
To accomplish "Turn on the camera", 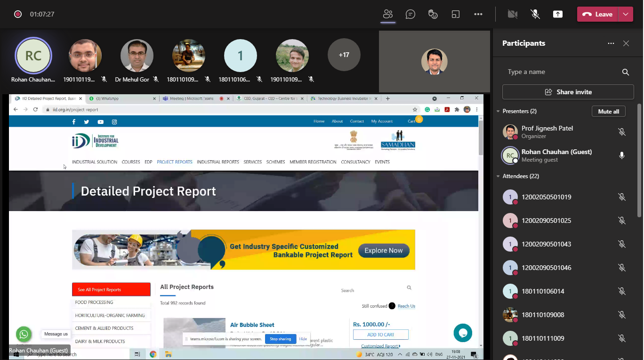I will coord(513,14).
